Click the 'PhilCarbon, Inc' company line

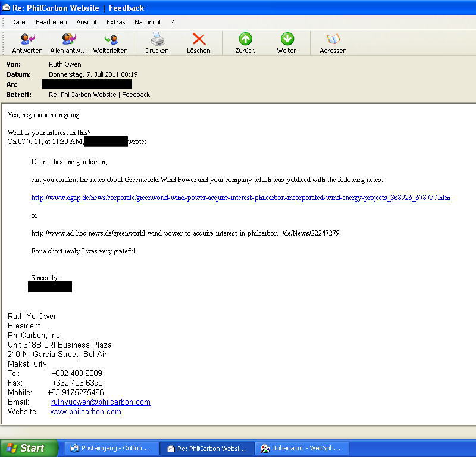point(34,335)
